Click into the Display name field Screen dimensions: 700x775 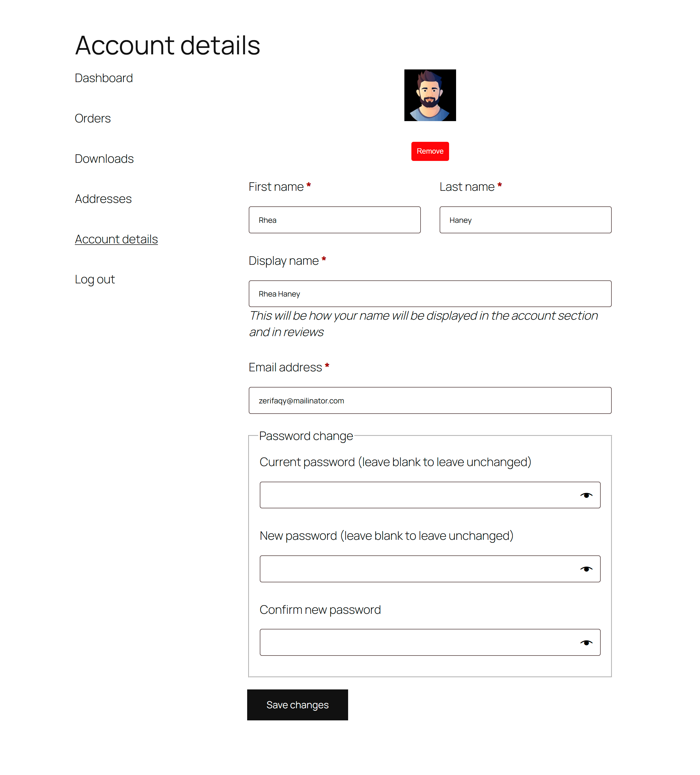(x=430, y=294)
